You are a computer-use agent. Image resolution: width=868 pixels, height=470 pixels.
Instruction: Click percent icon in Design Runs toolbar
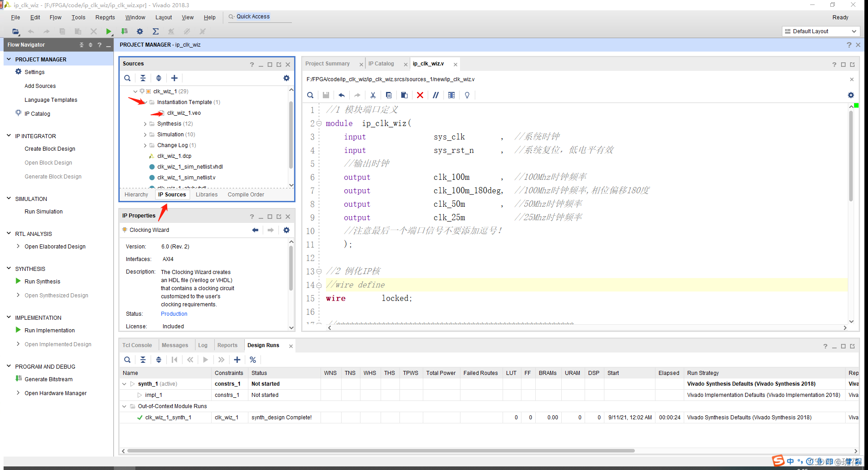pyautogui.click(x=253, y=360)
